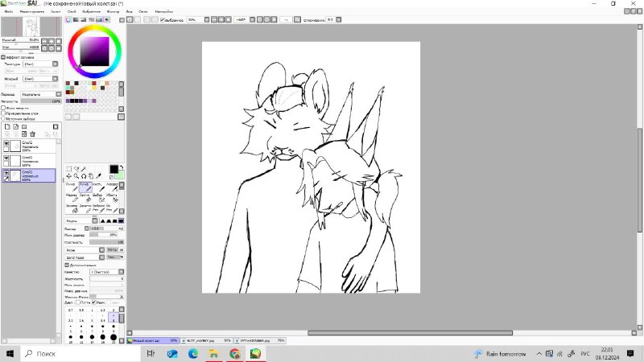Open the Layer menu
Image resolution: width=644 pixels, height=362 pixels.
[x=72, y=11]
